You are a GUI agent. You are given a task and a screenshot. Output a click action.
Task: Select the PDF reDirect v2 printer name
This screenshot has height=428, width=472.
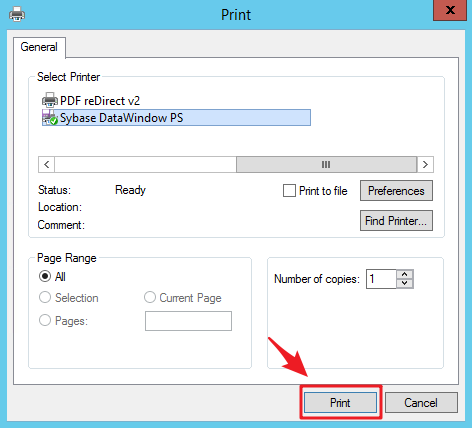100,101
